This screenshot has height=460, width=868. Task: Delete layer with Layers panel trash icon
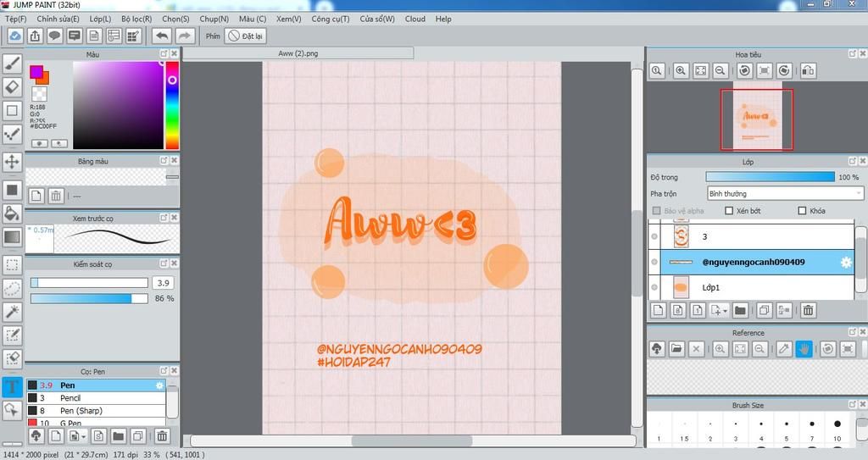click(808, 311)
